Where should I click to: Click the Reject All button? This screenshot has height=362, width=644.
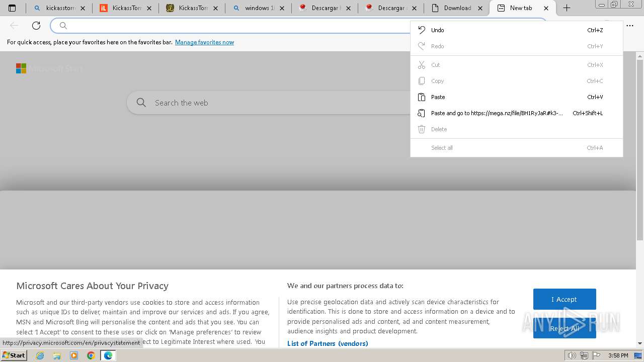coord(565,328)
